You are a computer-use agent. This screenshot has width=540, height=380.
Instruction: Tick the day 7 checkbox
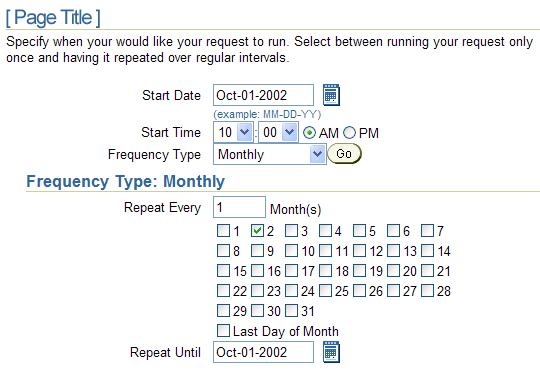[x=427, y=230]
